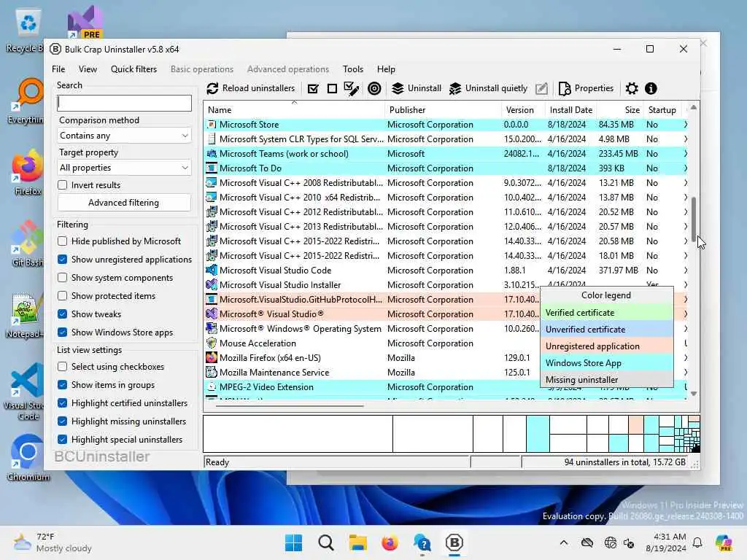This screenshot has width=747, height=560.
Task: Click the Microsoft Visual Studio Installer row icon
Action: pos(212,285)
